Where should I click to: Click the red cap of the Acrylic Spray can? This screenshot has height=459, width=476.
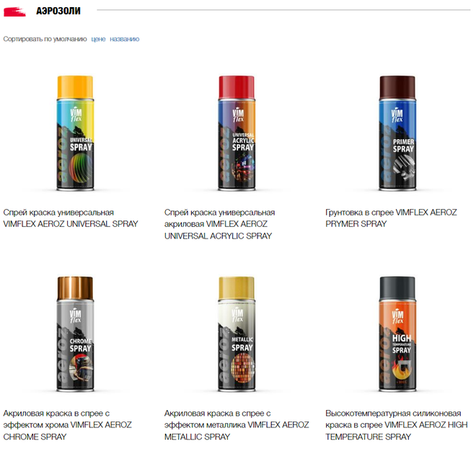[x=237, y=86]
